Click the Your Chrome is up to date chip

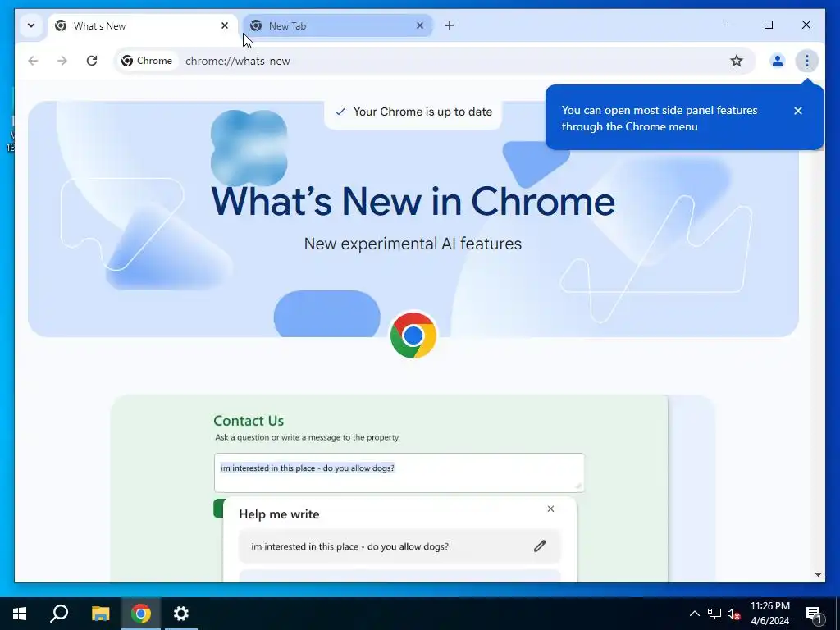tap(413, 112)
